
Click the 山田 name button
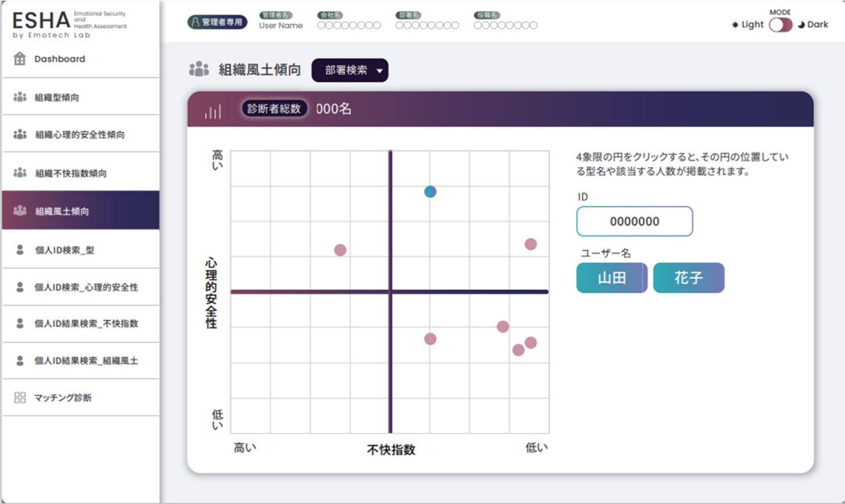click(x=612, y=278)
